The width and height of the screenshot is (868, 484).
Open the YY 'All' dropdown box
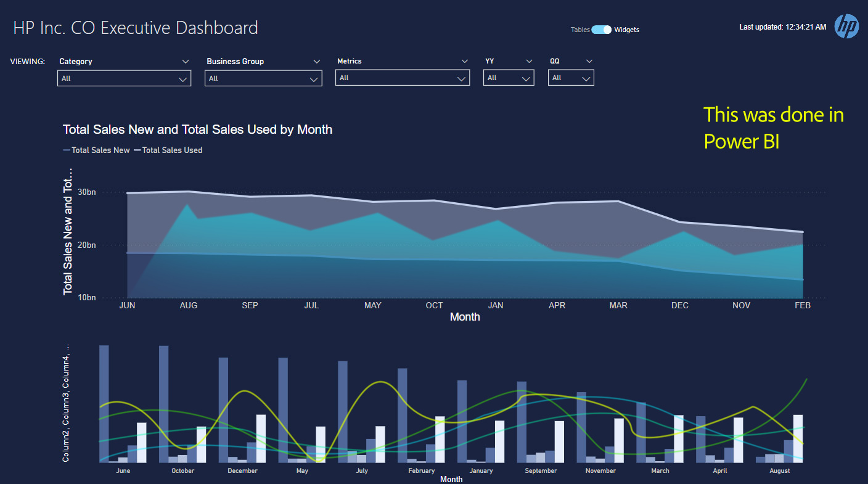509,78
